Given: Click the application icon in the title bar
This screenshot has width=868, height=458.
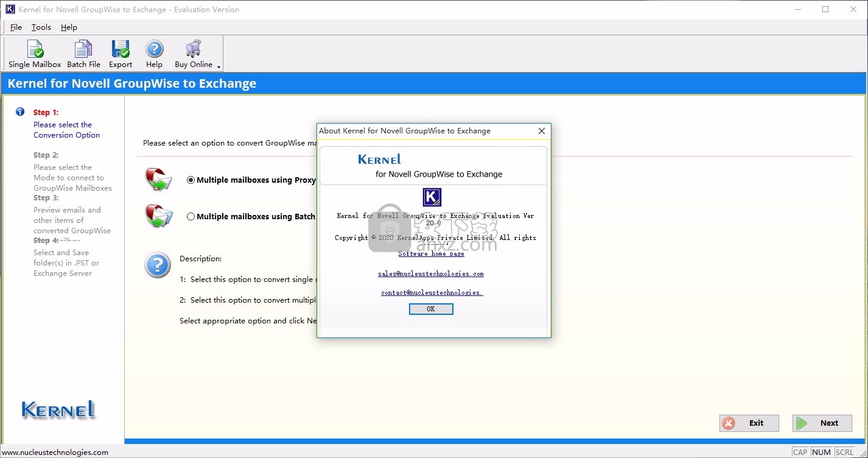Looking at the screenshot, I should click(10, 9).
